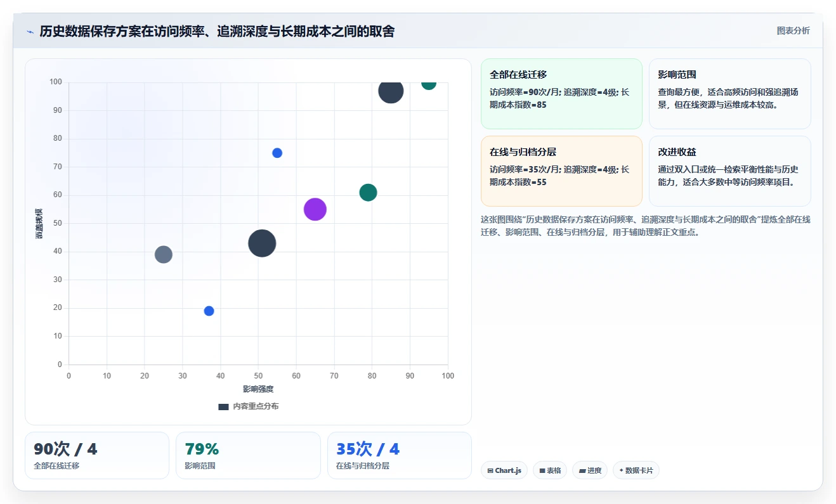
Task: Click the x-axis tick label 50
Action: (x=258, y=376)
